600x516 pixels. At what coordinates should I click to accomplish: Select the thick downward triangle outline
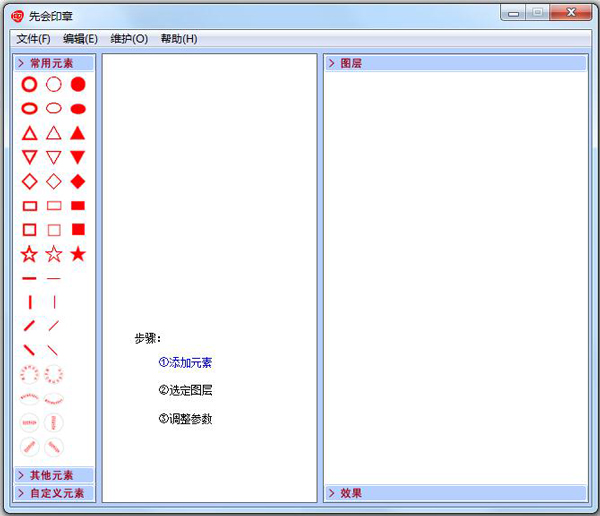29,157
